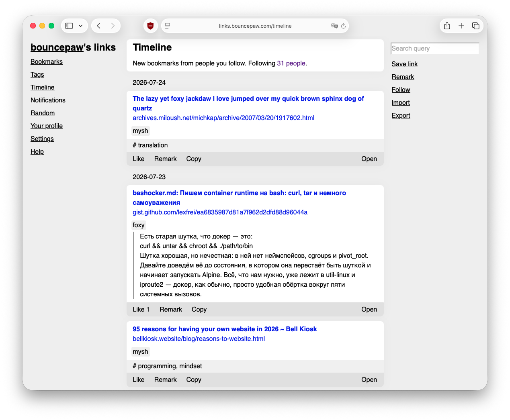510x420 pixels.
Task: Click the foxy author tag
Action: point(139,225)
